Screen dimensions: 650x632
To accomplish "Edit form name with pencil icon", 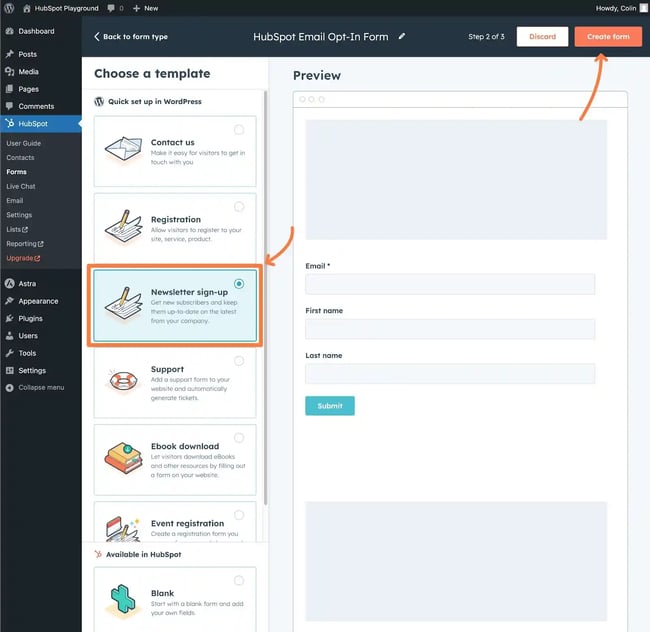I will 402,36.
